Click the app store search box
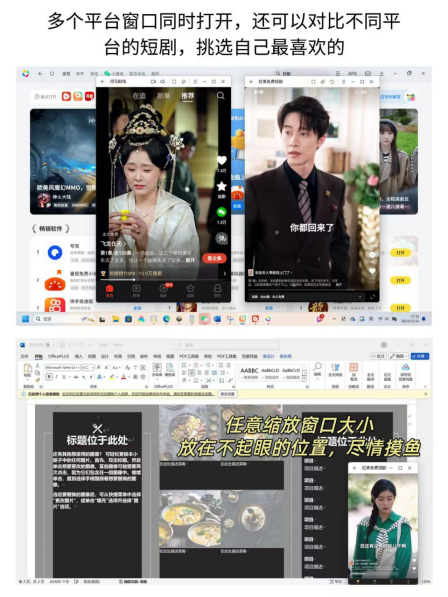This screenshot has width=448, height=597. (x=301, y=73)
